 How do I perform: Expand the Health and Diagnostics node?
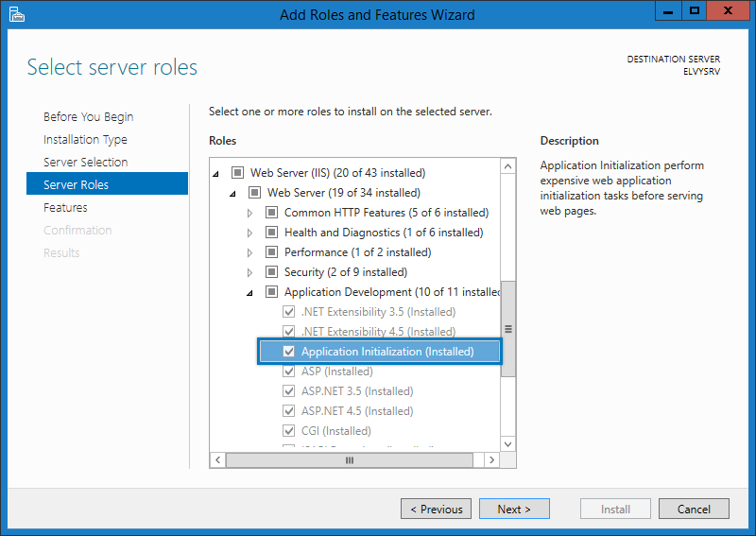coord(250,233)
